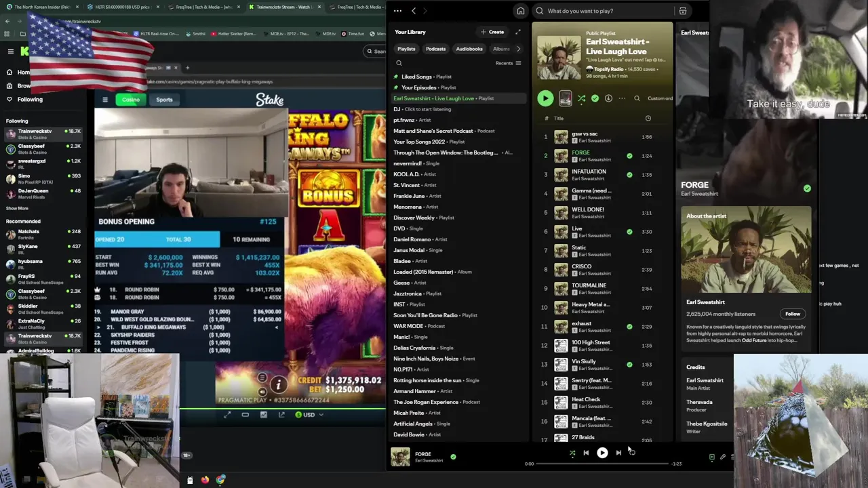Click the info icon on slot game
Screen dimensions: 868x488
278,385
